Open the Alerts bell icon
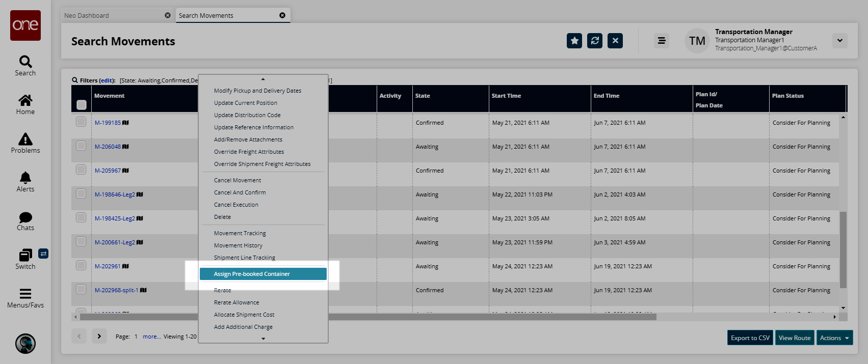The height and width of the screenshot is (364, 868). pos(25,178)
